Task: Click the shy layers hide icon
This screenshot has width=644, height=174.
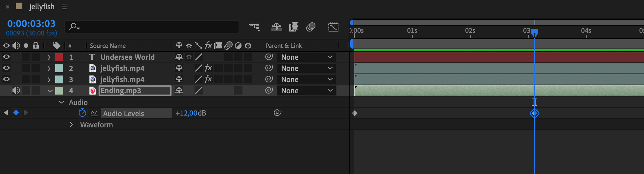Action: tap(276, 27)
